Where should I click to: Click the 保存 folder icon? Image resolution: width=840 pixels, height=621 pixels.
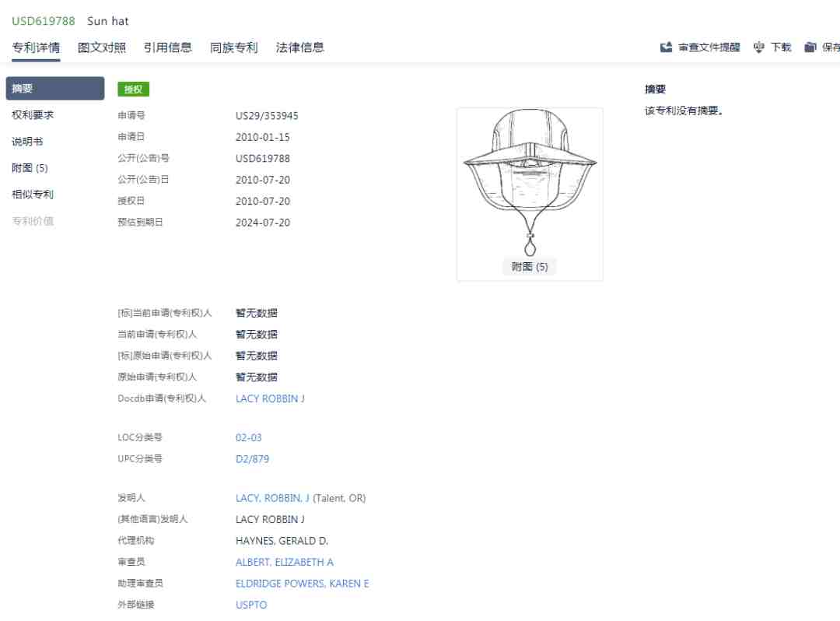pyautogui.click(x=810, y=47)
